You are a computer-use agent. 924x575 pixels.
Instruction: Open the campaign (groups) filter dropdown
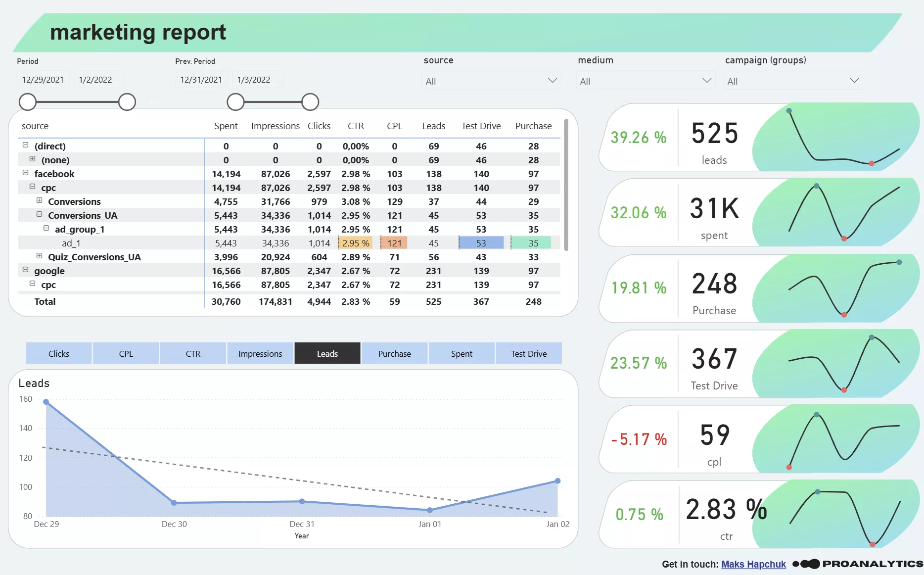(x=792, y=81)
